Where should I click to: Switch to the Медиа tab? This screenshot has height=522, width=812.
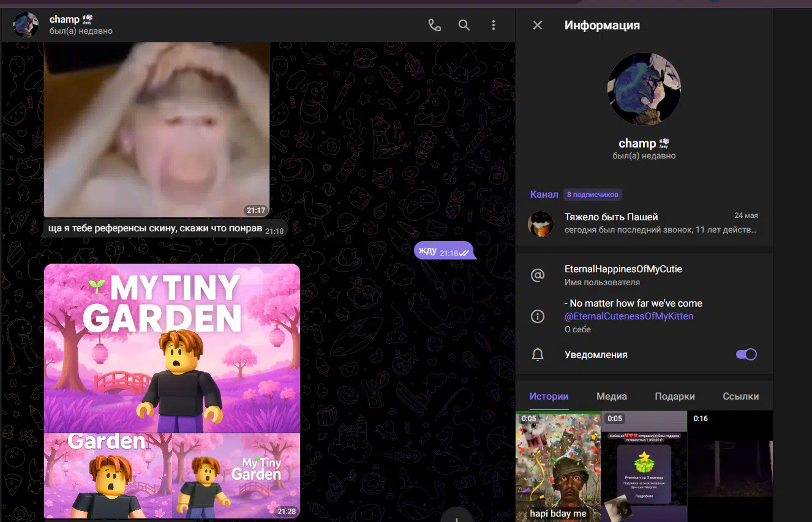pos(612,396)
